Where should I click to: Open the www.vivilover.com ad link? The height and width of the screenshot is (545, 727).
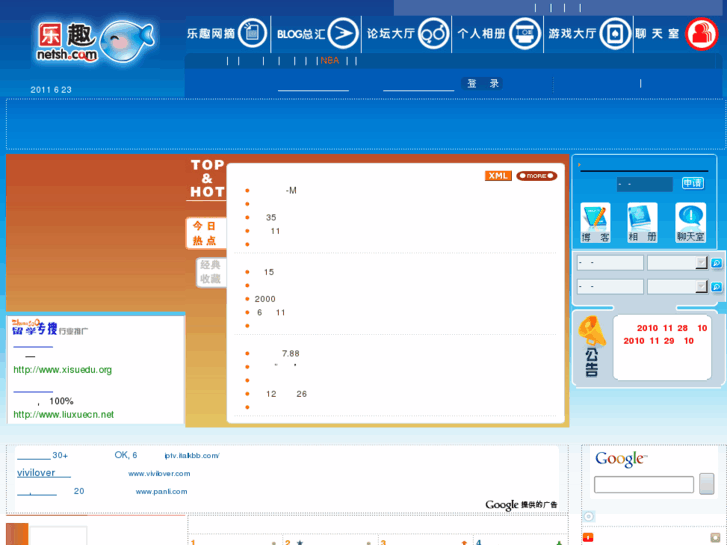pos(159,474)
